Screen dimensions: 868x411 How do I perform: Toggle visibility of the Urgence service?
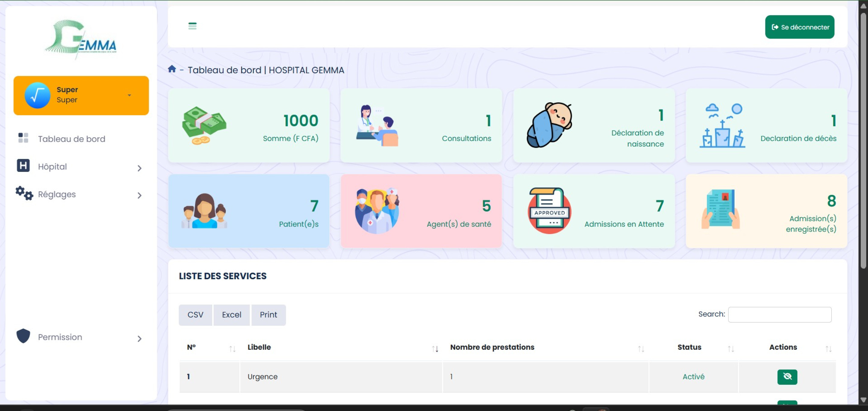pos(787,377)
